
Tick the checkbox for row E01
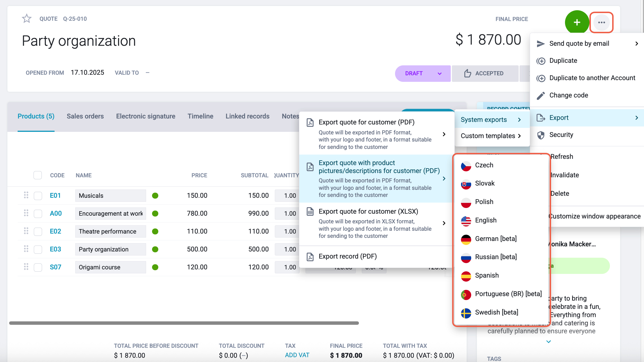38,196
